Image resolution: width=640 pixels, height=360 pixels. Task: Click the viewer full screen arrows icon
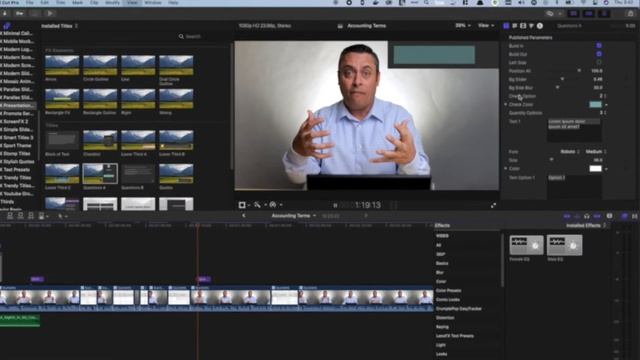(x=493, y=205)
